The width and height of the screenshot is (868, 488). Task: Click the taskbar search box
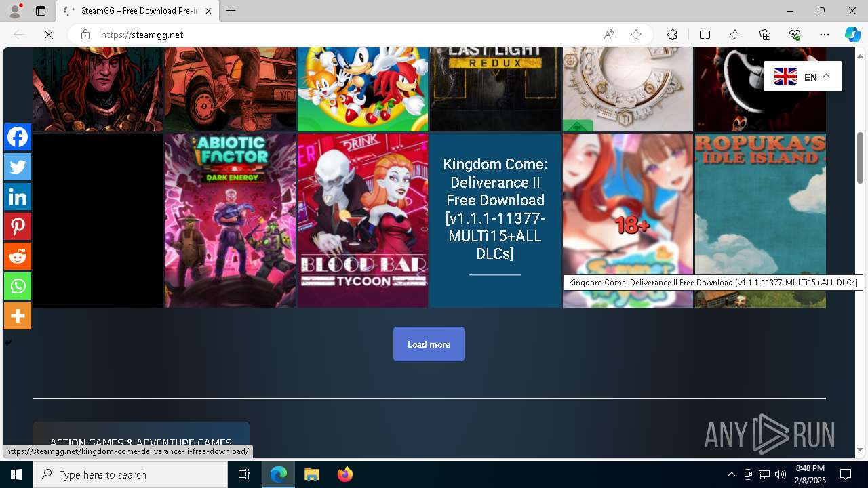[130, 474]
